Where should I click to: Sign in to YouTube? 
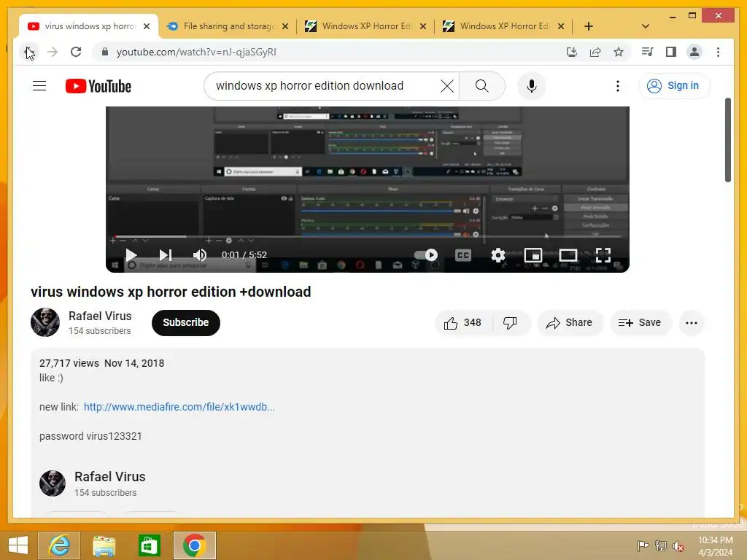pyautogui.click(x=673, y=86)
